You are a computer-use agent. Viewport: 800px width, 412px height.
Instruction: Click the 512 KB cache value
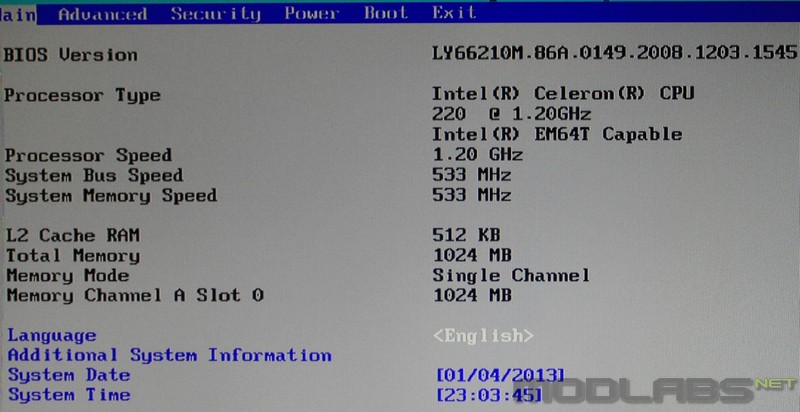466,235
